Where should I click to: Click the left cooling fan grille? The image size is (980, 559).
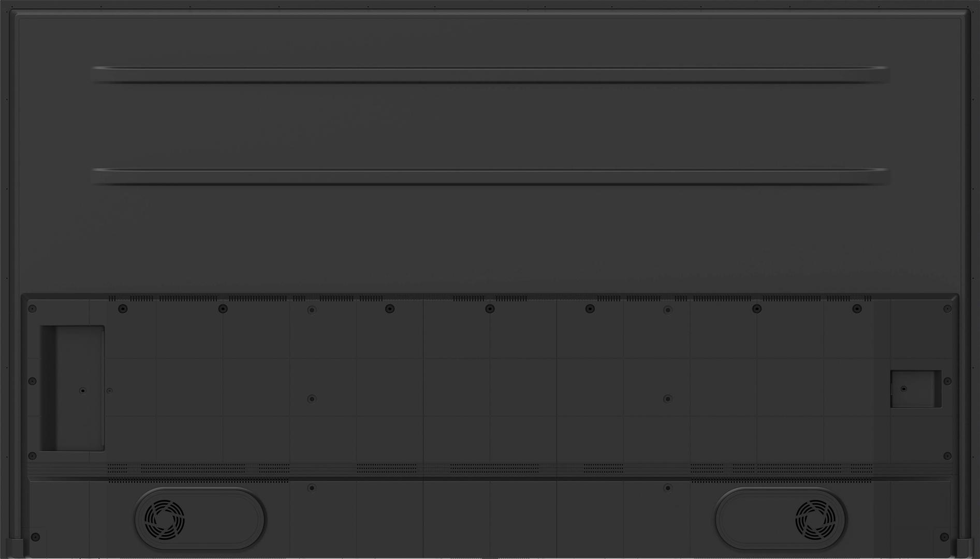[x=165, y=519]
